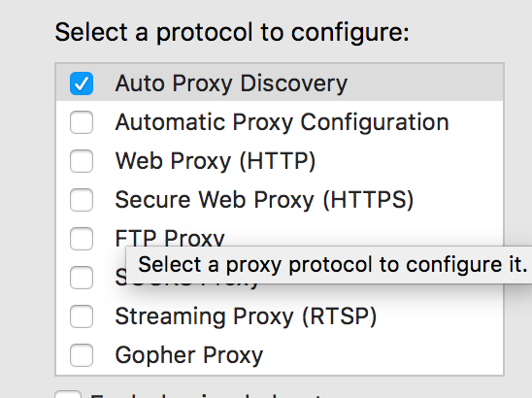Viewport: 532px width, 398px height.
Task: Turn on the FTP Proxy checkbox
Action: [x=82, y=239]
